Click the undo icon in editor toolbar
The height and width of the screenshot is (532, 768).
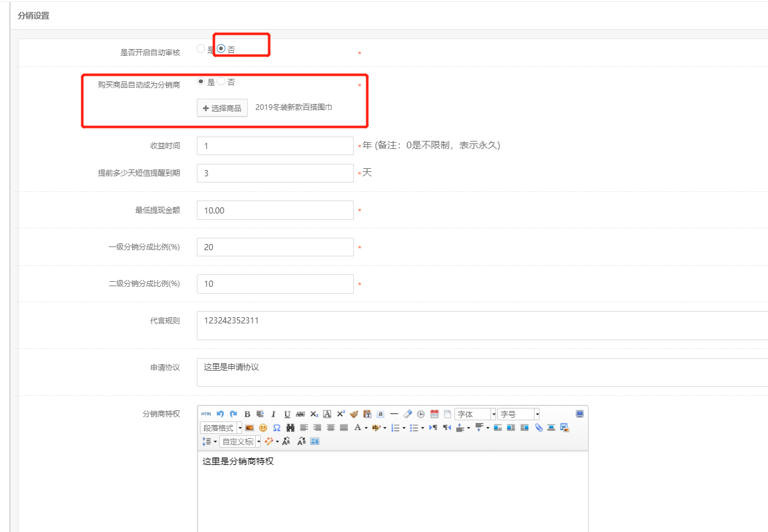pos(220,413)
